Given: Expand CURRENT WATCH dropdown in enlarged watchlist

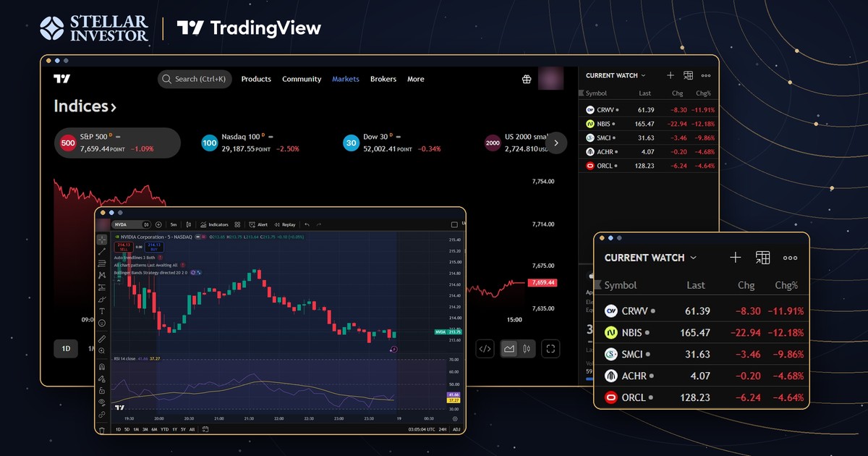Looking at the screenshot, I should (x=694, y=258).
